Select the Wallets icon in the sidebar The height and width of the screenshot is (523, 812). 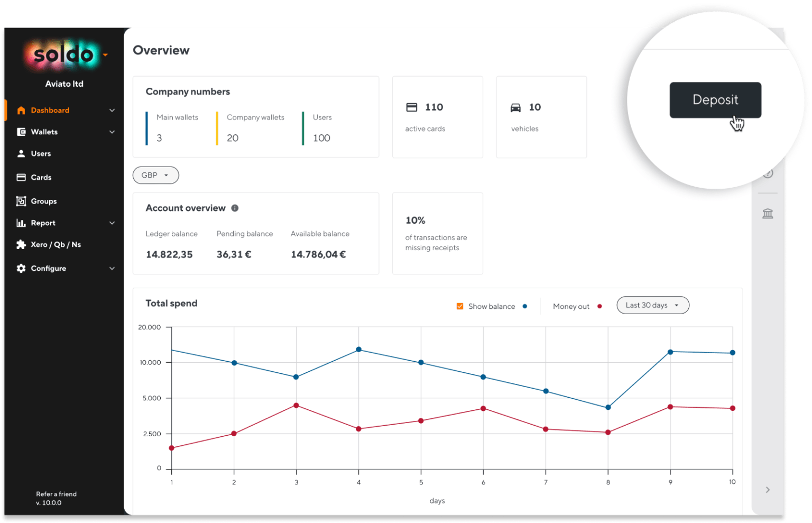point(21,132)
